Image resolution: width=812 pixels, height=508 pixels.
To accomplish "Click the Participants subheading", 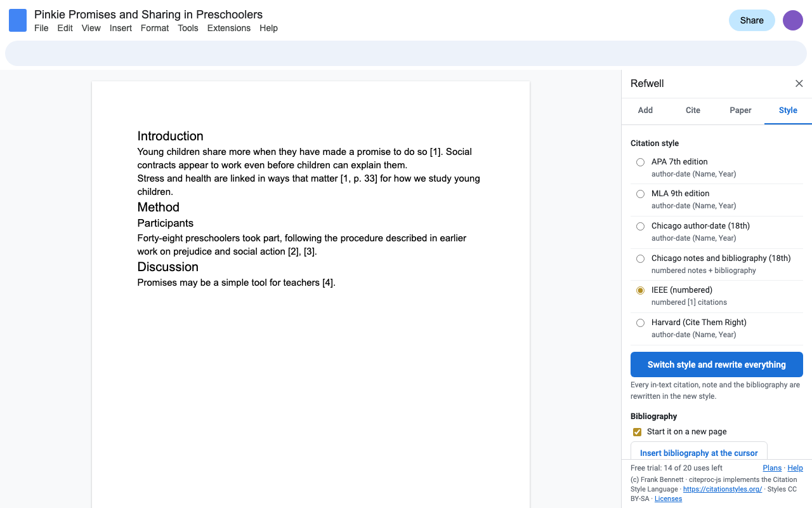I will (x=166, y=224).
